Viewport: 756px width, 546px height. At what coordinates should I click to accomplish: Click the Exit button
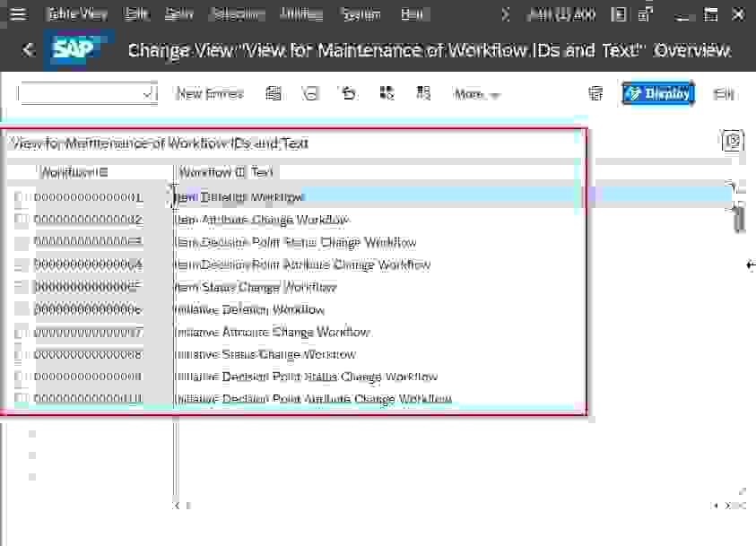click(724, 93)
